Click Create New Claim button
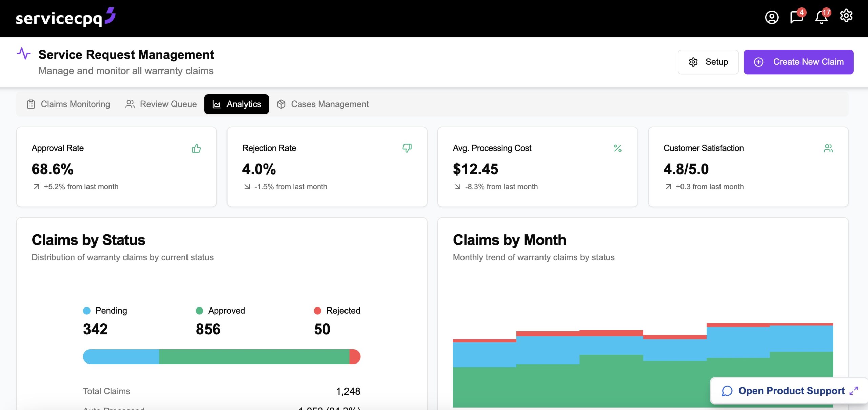The height and width of the screenshot is (410, 868). pyautogui.click(x=798, y=62)
